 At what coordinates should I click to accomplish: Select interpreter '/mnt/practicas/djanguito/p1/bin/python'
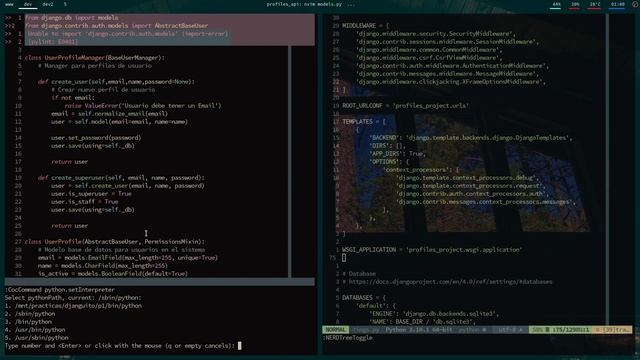coord(73,306)
